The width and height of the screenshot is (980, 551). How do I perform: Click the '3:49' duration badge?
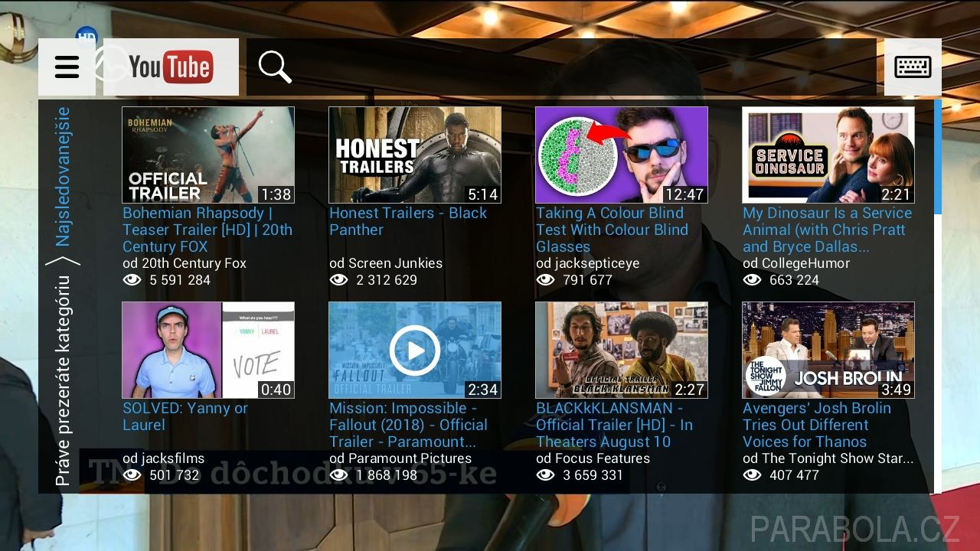(x=896, y=390)
